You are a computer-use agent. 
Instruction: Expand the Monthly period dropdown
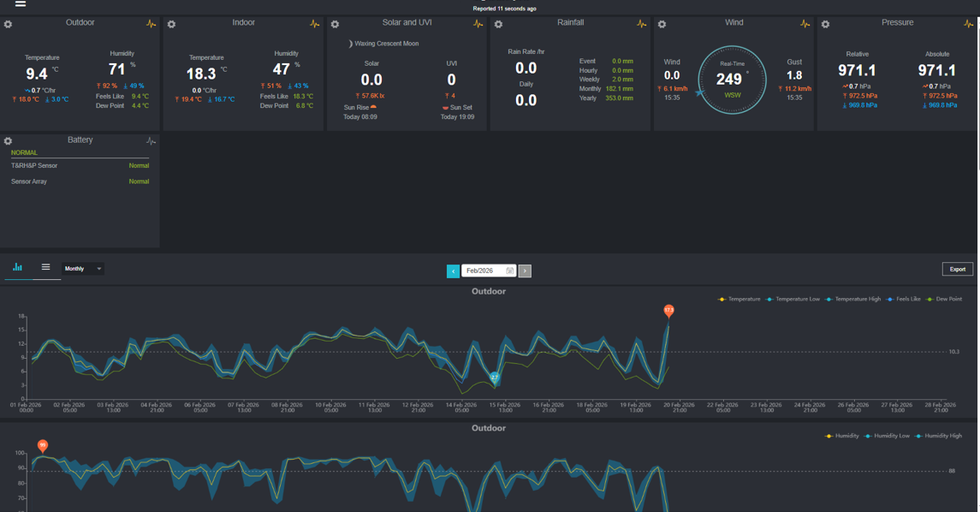coord(83,269)
